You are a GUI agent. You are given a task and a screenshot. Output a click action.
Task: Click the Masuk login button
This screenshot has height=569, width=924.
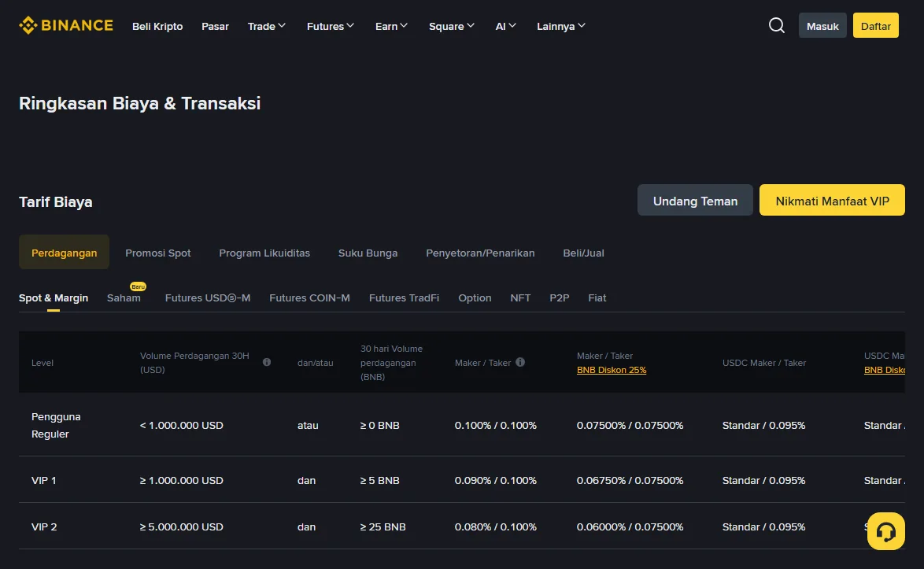coord(822,25)
